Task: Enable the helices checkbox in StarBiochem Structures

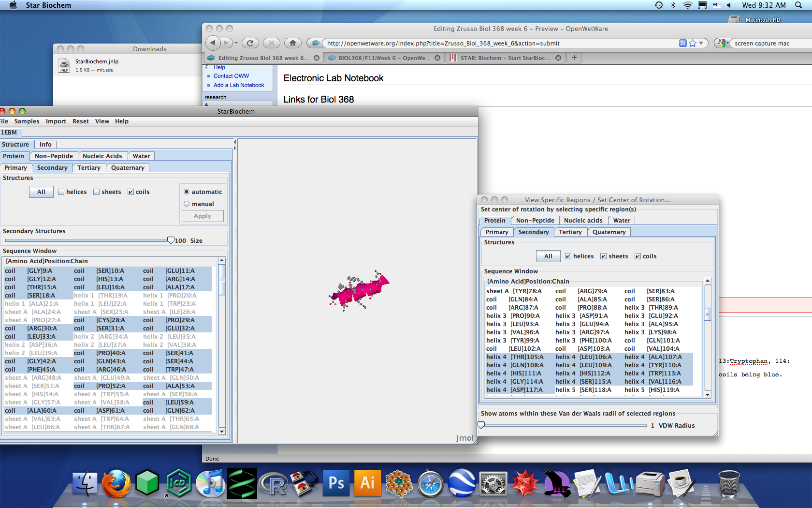Action: (61, 192)
